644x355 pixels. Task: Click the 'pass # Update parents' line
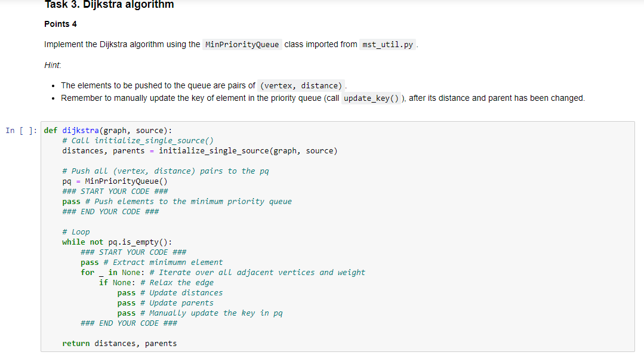[165, 303]
